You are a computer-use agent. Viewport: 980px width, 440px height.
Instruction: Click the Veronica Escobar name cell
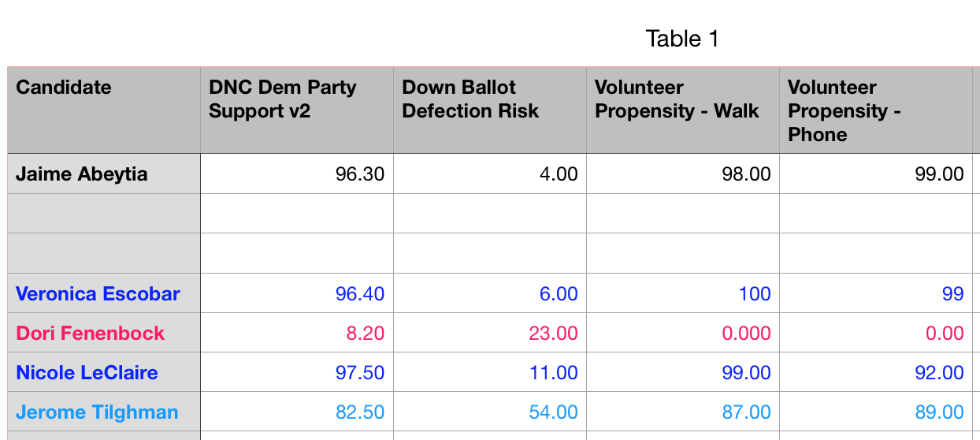pos(103,294)
